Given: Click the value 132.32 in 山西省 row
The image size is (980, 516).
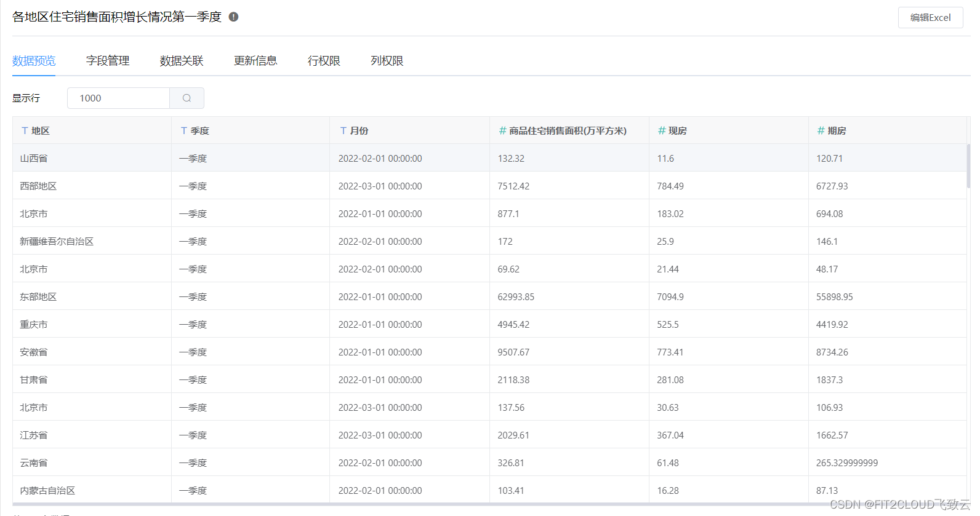Looking at the screenshot, I should point(511,158).
